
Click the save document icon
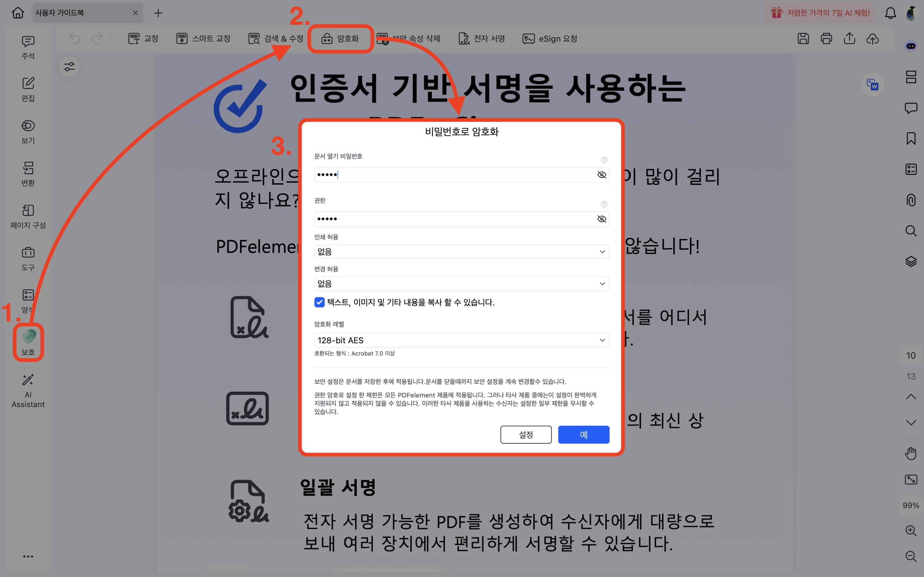(803, 38)
